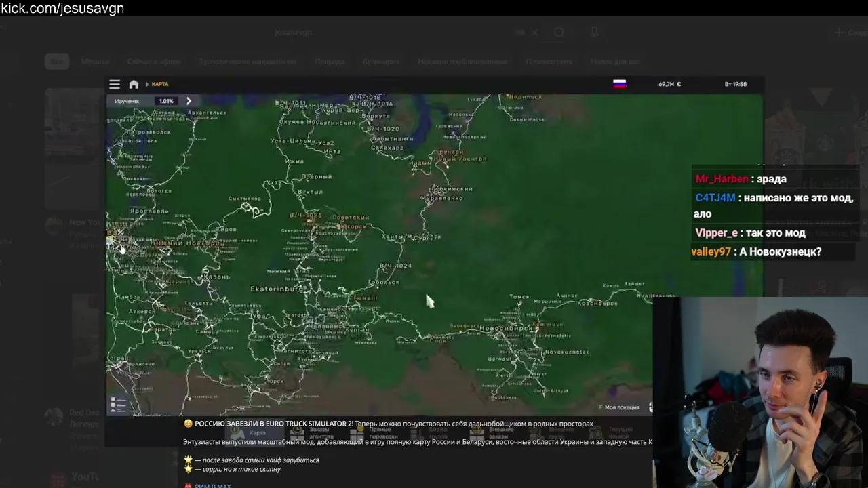Click the Ярославль city label on the map
Screen dimensions: 868x488
pyautogui.click(x=149, y=211)
